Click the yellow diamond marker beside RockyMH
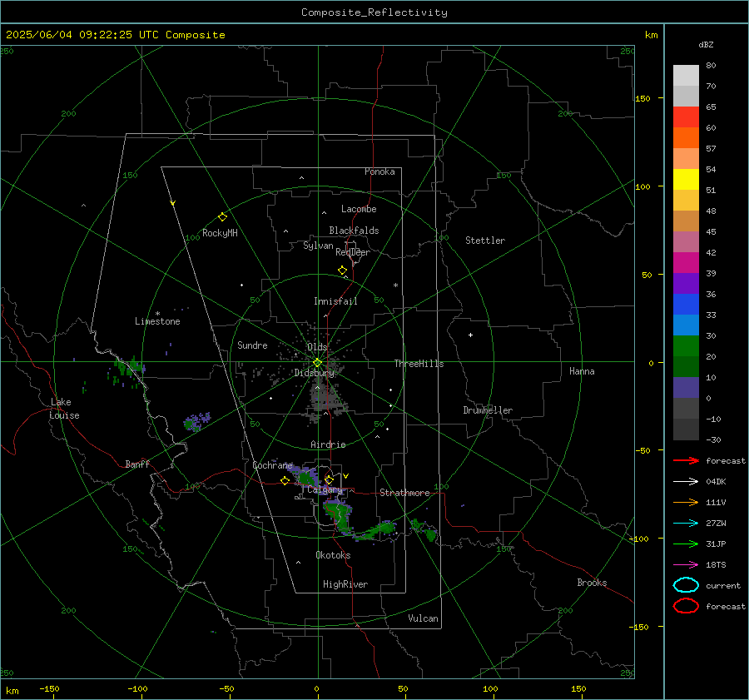The image size is (749, 700). [222, 217]
